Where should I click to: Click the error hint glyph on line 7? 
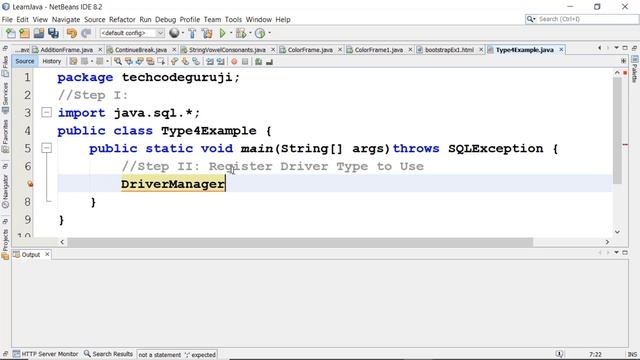[30, 184]
